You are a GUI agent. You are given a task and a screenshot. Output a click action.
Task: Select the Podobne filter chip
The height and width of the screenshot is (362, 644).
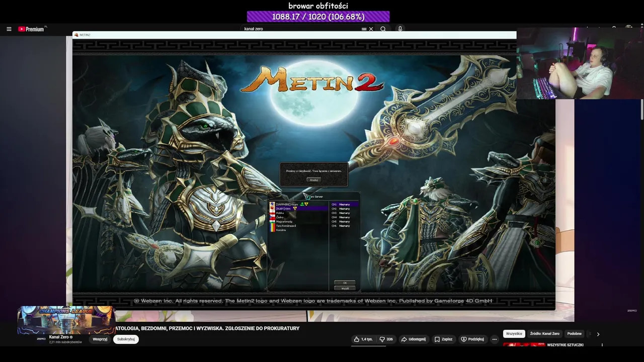click(x=574, y=334)
